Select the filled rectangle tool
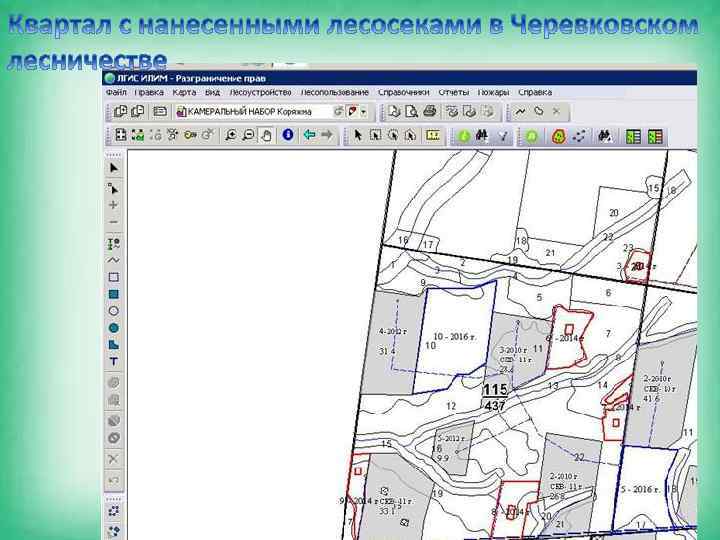The width and height of the screenshot is (720, 540). click(x=113, y=294)
